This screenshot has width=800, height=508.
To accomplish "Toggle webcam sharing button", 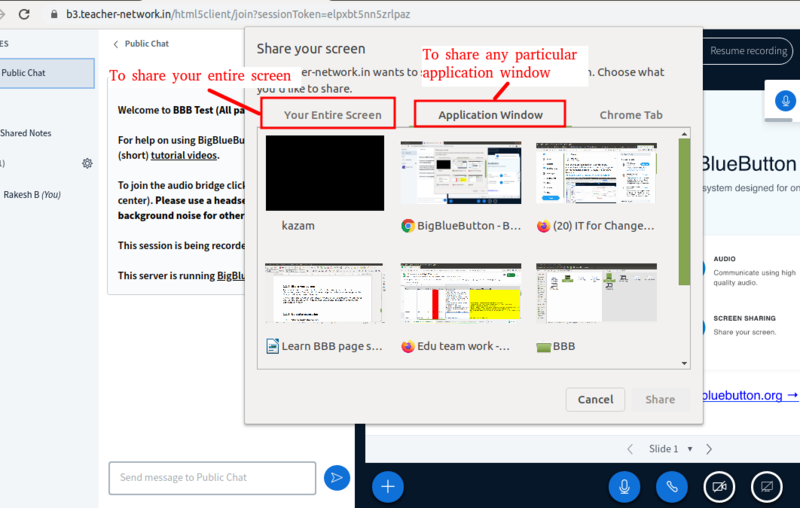I will coord(719,487).
